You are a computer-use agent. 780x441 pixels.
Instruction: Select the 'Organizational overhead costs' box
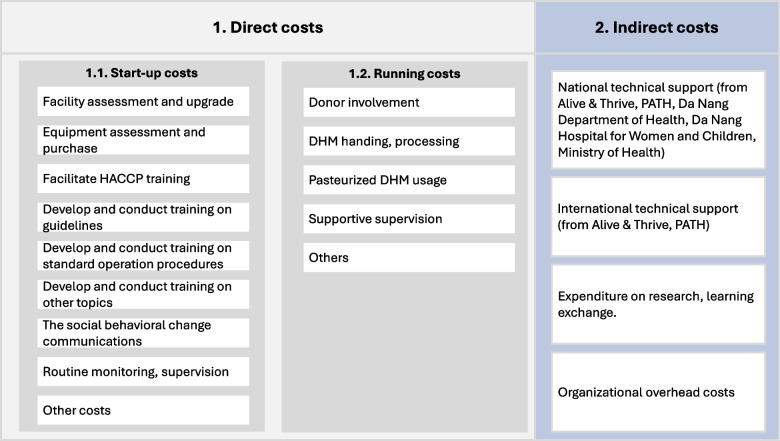(657, 392)
